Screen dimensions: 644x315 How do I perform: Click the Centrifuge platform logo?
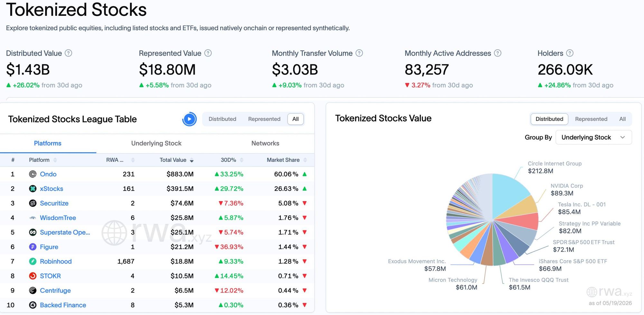(33, 291)
